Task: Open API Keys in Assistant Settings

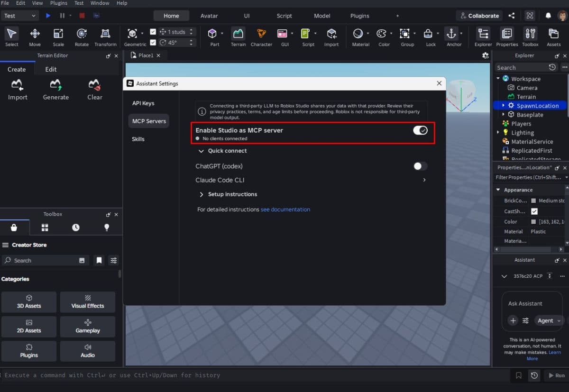Action: 143,103
